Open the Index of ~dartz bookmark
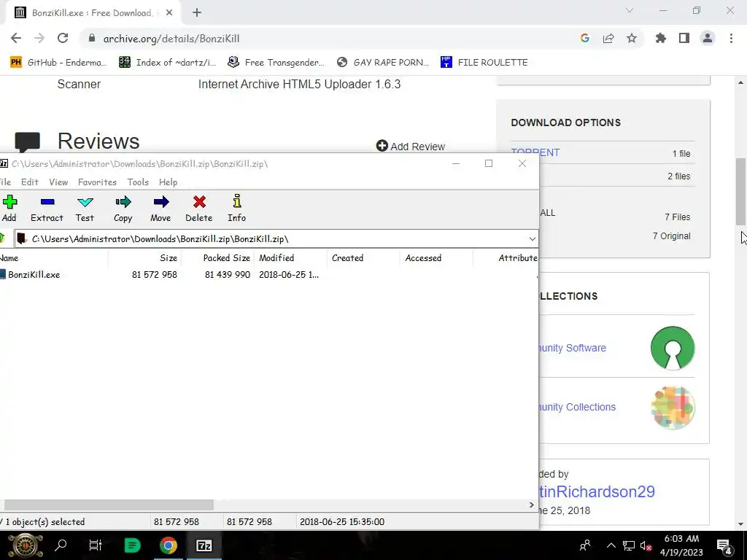Screen dimensions: 747x560 168,63
